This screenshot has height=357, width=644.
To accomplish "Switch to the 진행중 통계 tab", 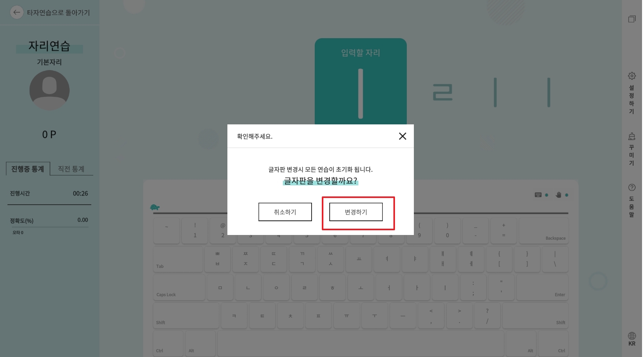I will 28,168.
